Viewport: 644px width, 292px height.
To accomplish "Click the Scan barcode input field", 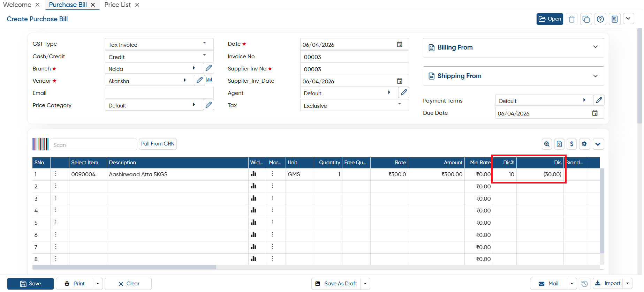I will point(93,144).
